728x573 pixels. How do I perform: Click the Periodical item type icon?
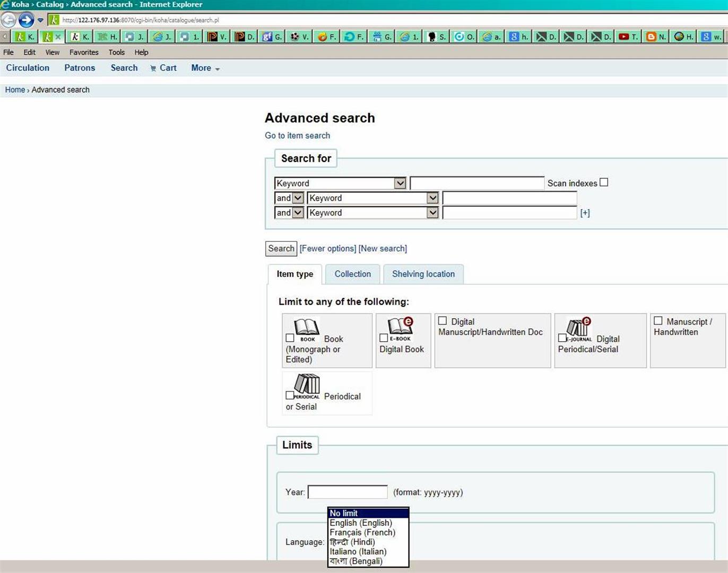(x=307, y=387)
